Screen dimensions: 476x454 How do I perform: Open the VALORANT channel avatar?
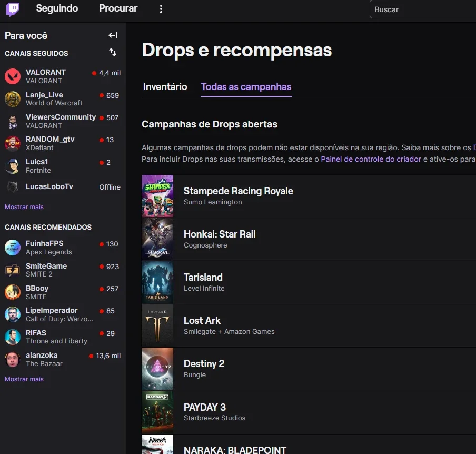tap(13, 76)
